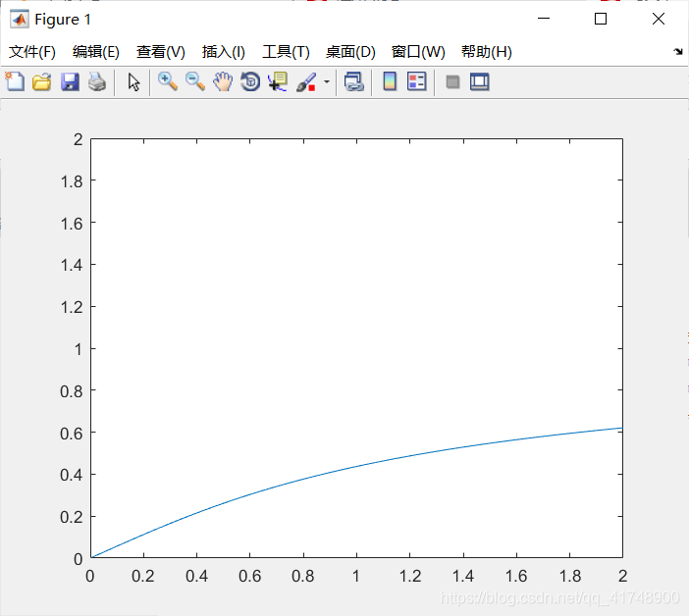Click the x-axis tick label 1
Viewport: 689px width, 616px height.
pyautogui.click(x=356, y=576)
